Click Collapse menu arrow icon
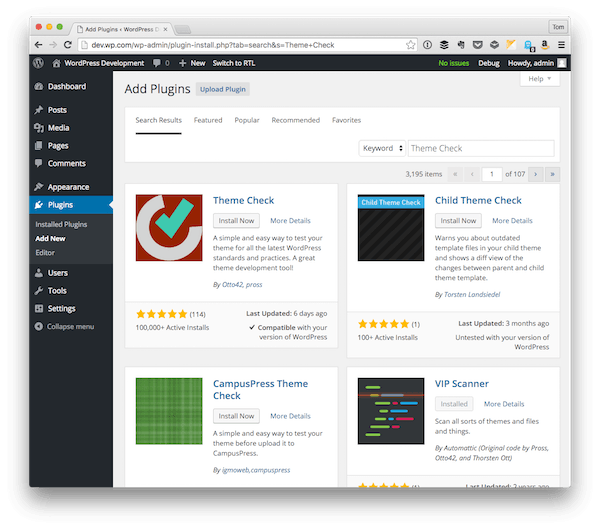 39,327
